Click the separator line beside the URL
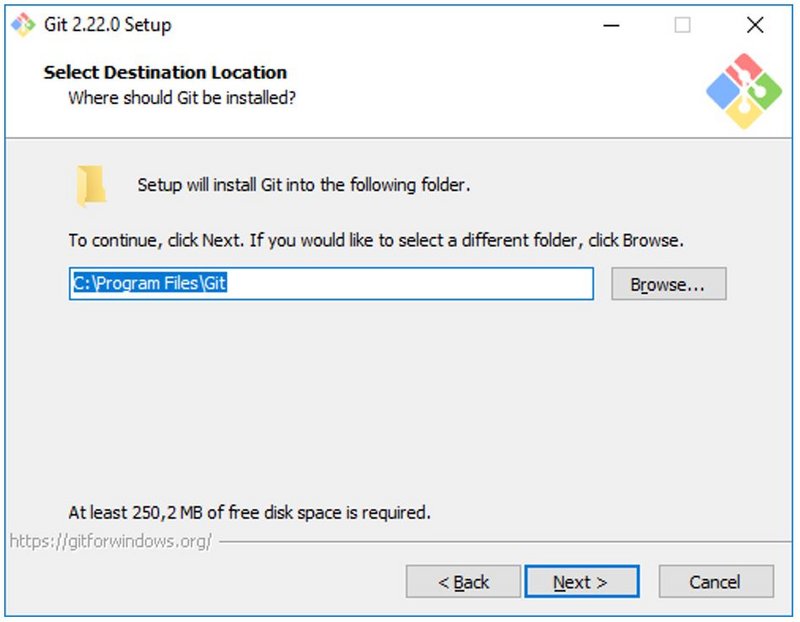Screen dimensions: 800x622 point(500,542)
